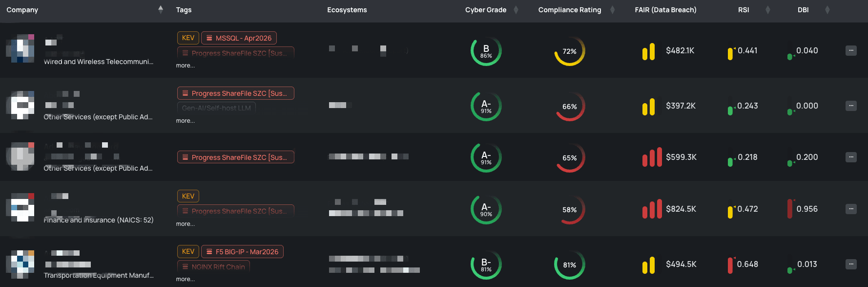This screenshot has width=868, height=287.
Task: Click company logo in Transportation Equipment row
Action: pyautogui.click(x=20, y=265)
